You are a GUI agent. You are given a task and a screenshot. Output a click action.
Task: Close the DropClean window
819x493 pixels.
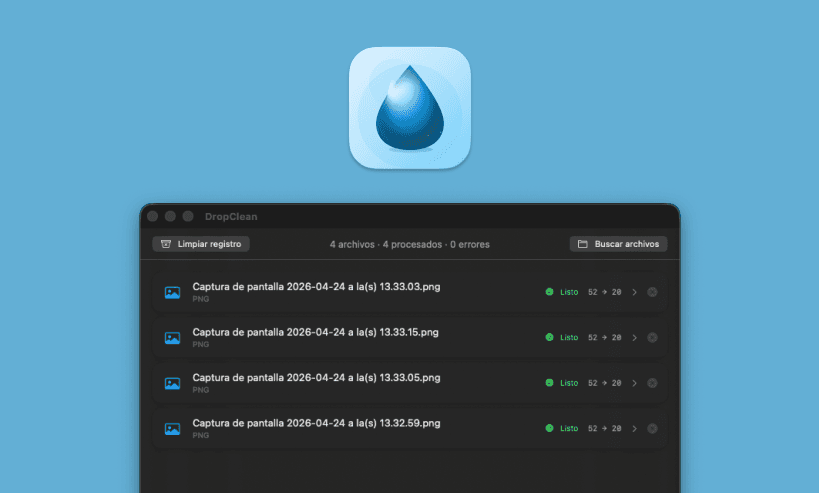[x=153, y=216]
